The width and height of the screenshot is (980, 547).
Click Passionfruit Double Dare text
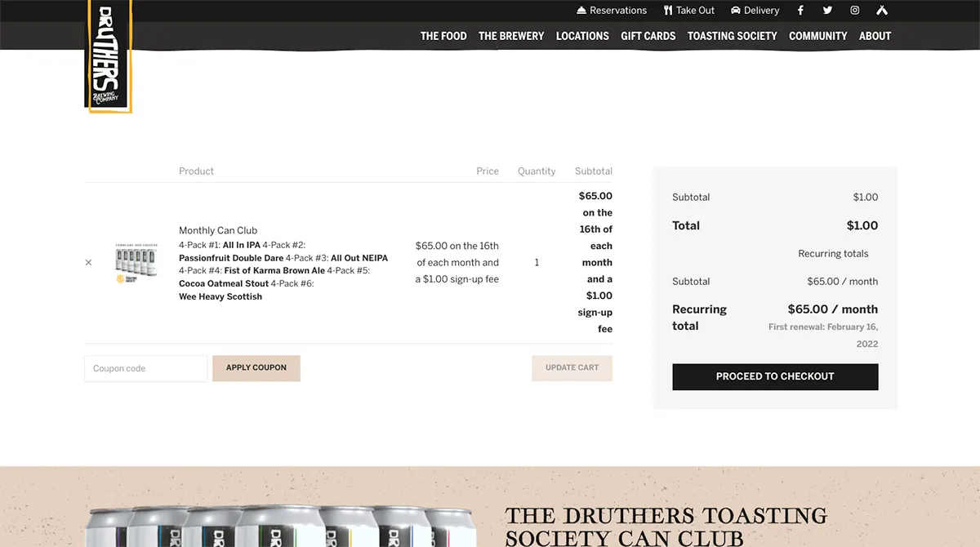pos(231,258)
